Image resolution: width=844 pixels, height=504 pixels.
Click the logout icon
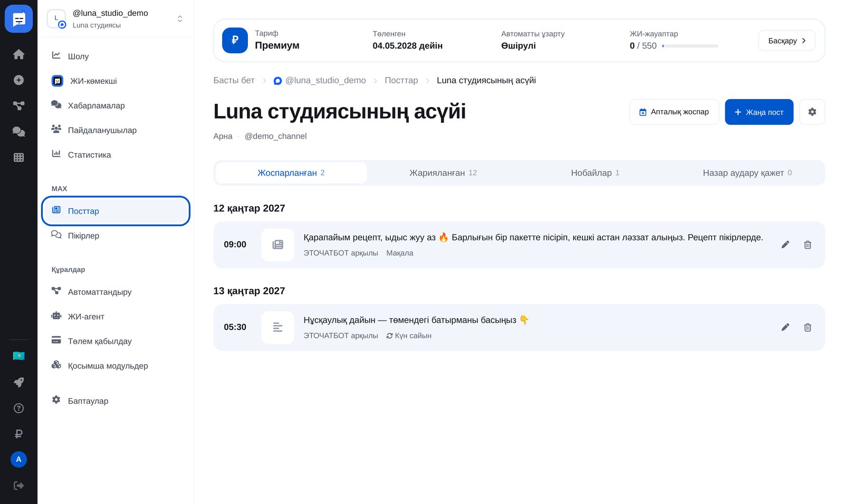pos(18,486)
